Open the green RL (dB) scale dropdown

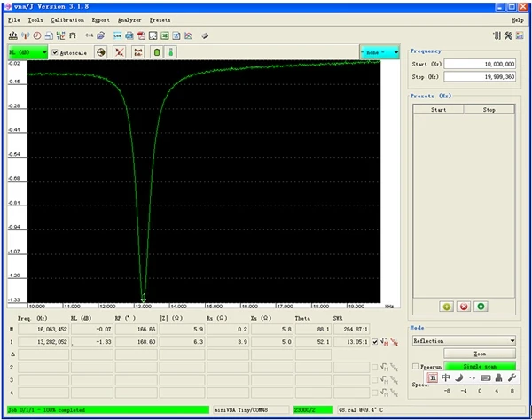coord(27,52)
